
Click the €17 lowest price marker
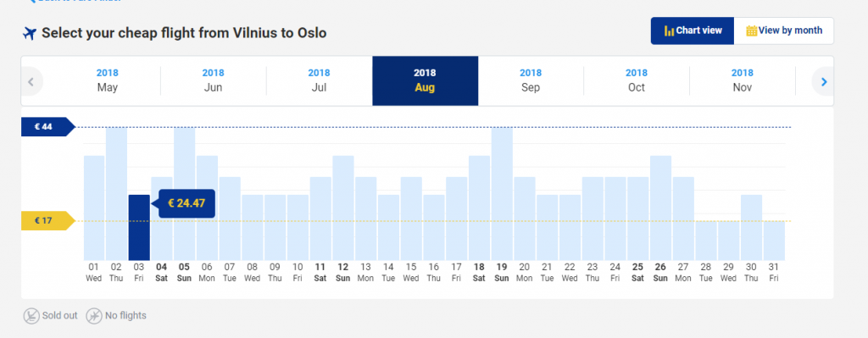point(47,221)
